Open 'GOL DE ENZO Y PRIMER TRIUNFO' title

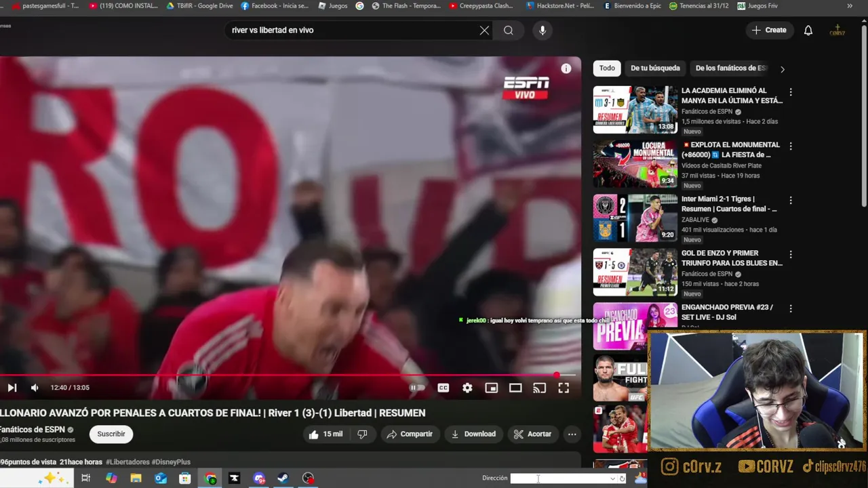[732, 258]
